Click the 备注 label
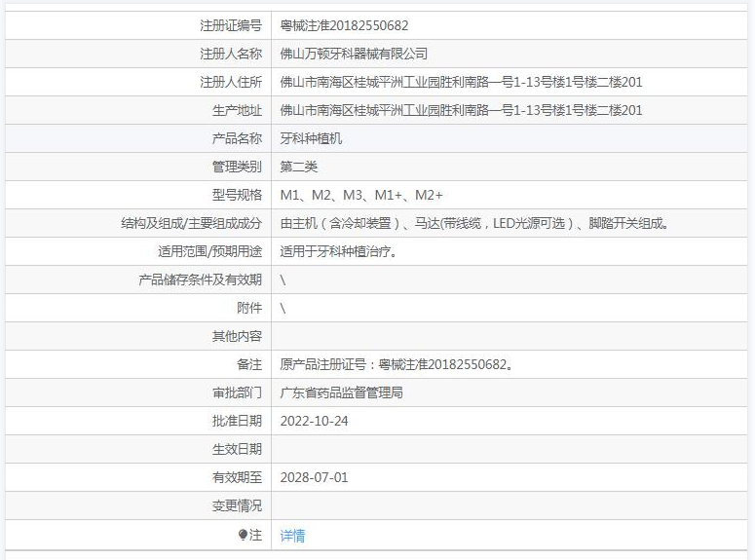The image size is (755, 560). [x=249, y=364]
